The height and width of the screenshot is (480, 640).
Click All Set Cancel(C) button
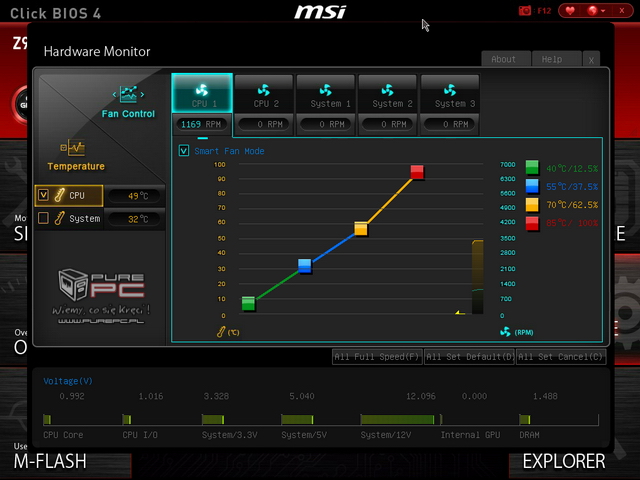[561, 357]
